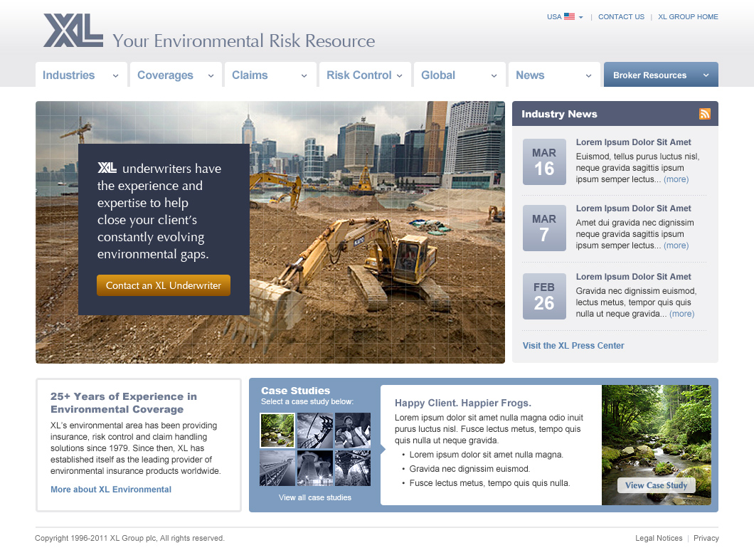Open the Industry News RSS feed icon

tap(704, 114)
